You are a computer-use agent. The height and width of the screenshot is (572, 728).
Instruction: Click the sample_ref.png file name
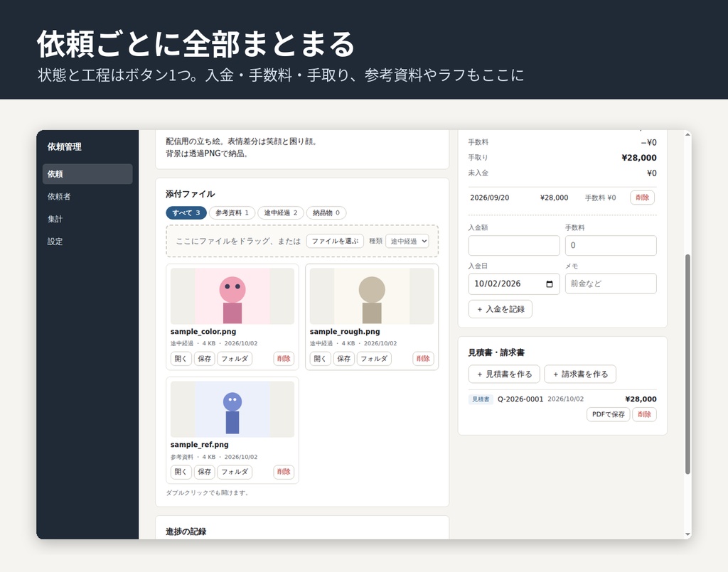200,445
